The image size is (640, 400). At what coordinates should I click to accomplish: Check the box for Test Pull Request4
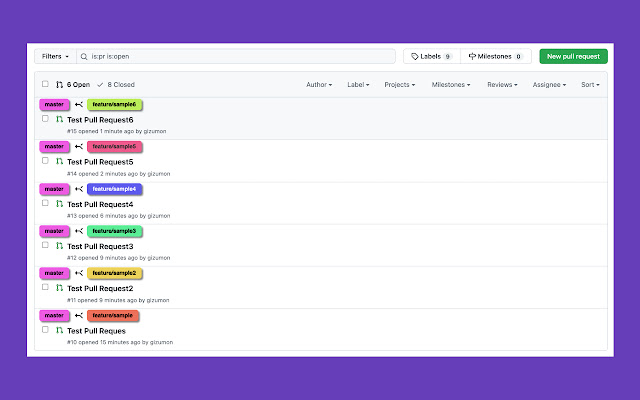click(x=45, y=203)
